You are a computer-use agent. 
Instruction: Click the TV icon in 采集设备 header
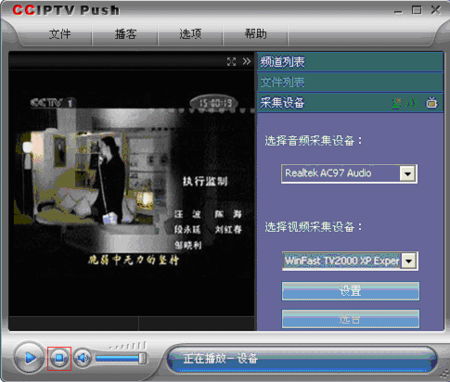pos(431,103)
